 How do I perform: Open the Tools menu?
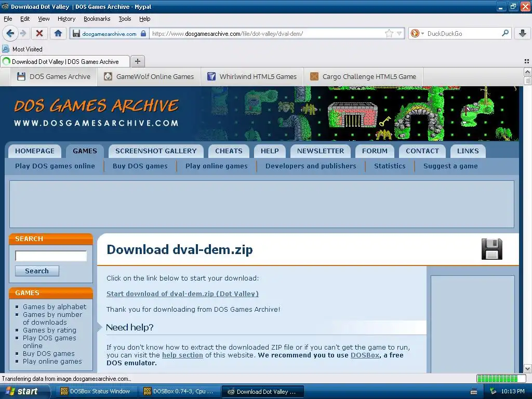pyautogui.click(x=125, y=19)
